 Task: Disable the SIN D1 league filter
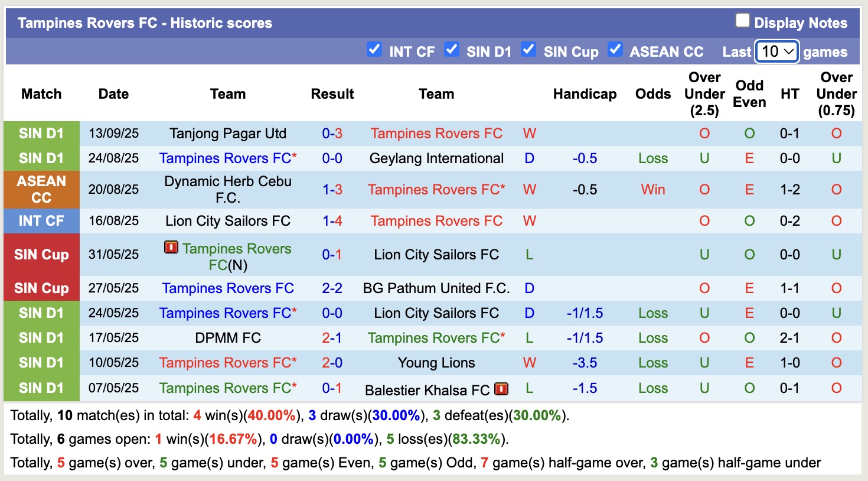(x=452, y=50)
